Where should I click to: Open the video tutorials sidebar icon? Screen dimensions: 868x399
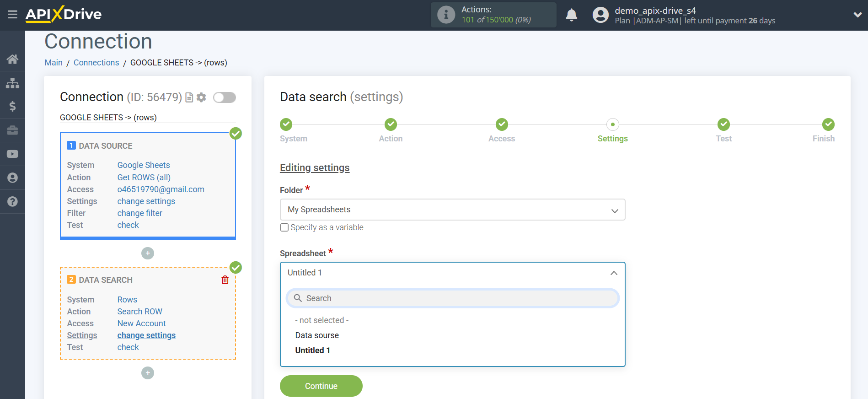(12, 154)
